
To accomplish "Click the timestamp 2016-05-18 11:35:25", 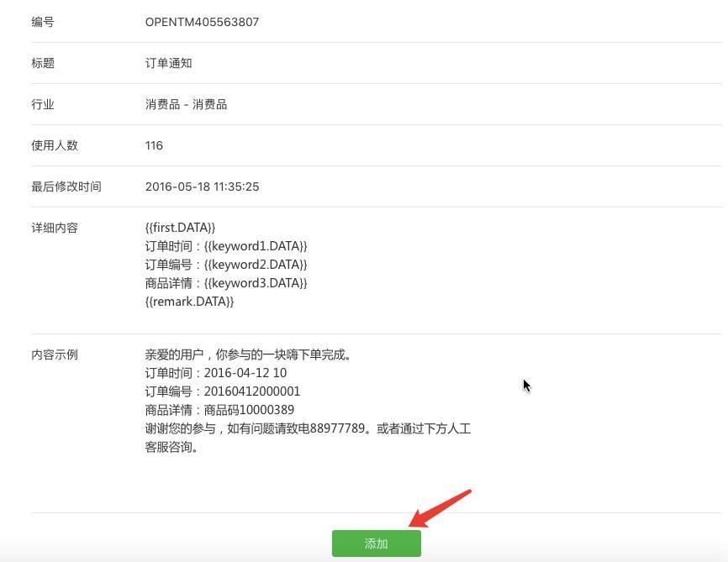I will click(x=202, y=186).
